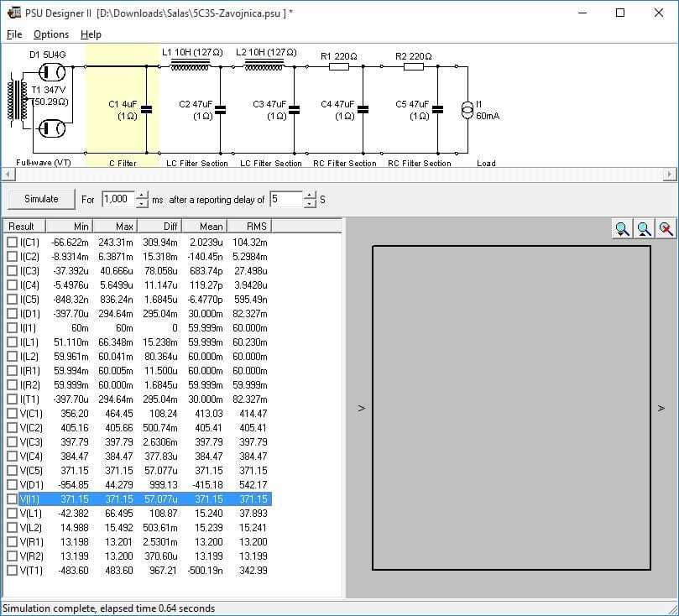Open the Help menu

[91, 34]
